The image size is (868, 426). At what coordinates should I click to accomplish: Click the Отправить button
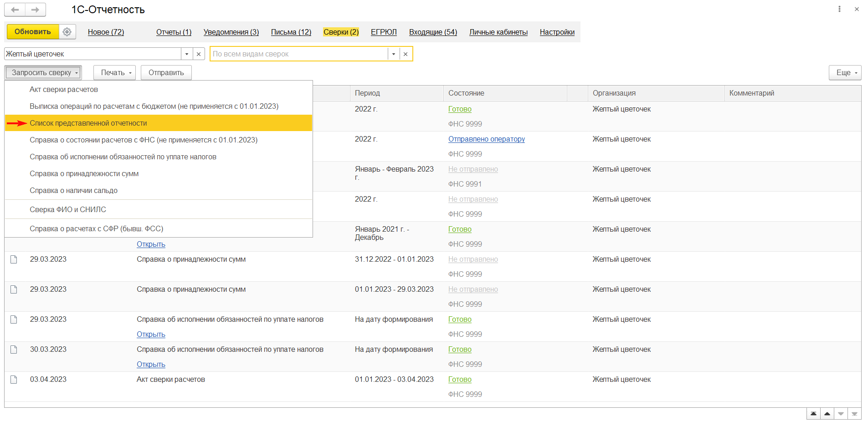click(x=166, y=73)
